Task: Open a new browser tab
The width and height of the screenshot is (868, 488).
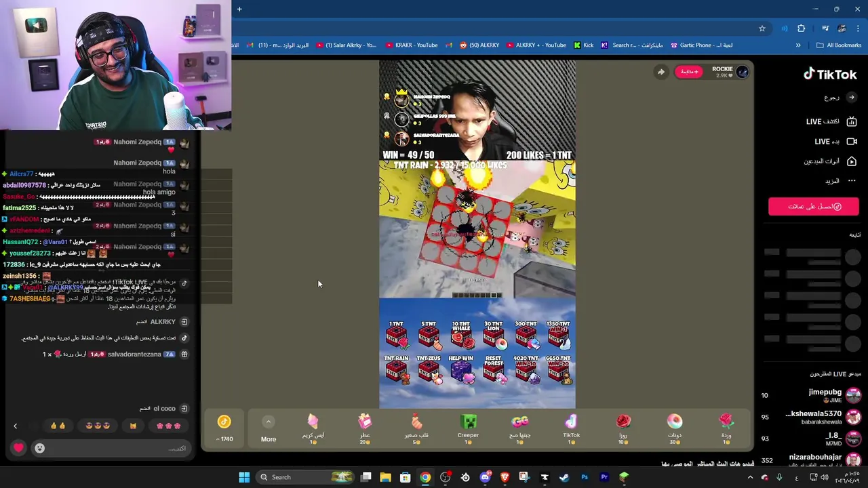Action: click(x=239, y=9)
